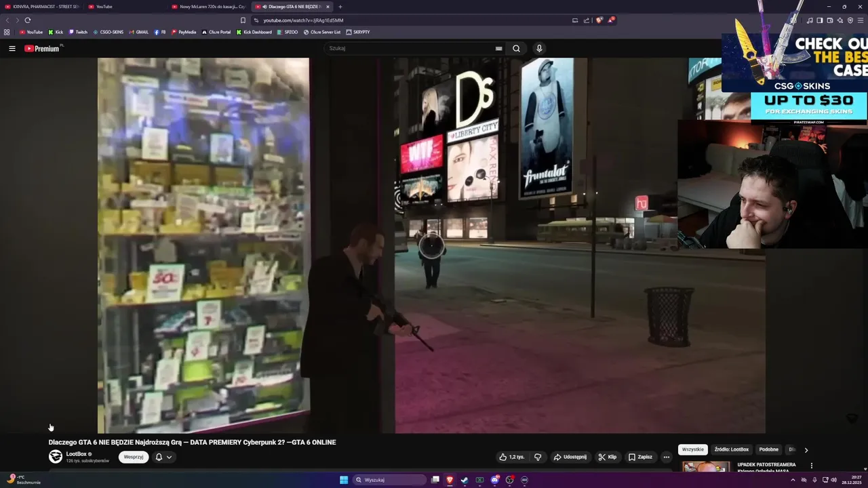Image resolution: width=868 pixels, height=488 pixels.
Task: Open the Kick Dashboard bookmark
Action: (x=254, y=32)
